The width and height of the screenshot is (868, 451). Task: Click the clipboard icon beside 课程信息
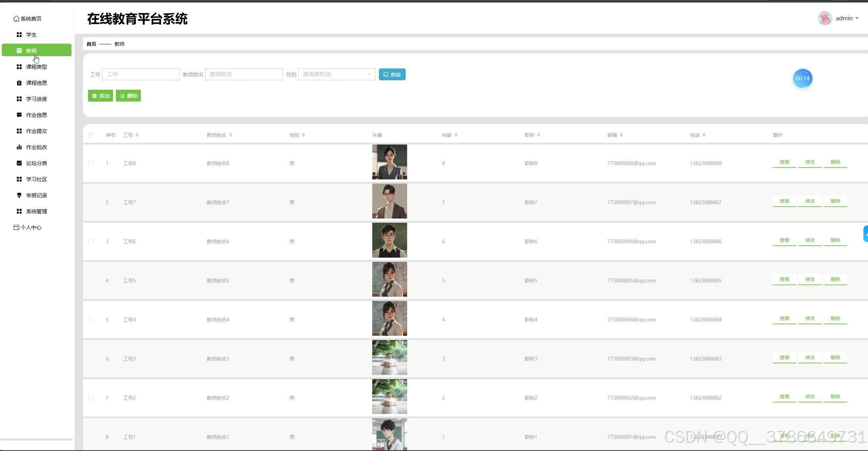[x=19, y=83]
